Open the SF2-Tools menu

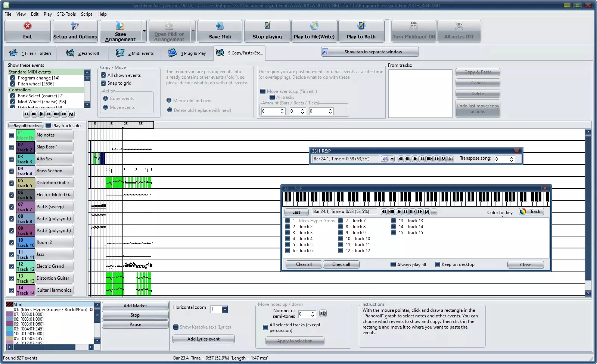(x=66, y=14)
